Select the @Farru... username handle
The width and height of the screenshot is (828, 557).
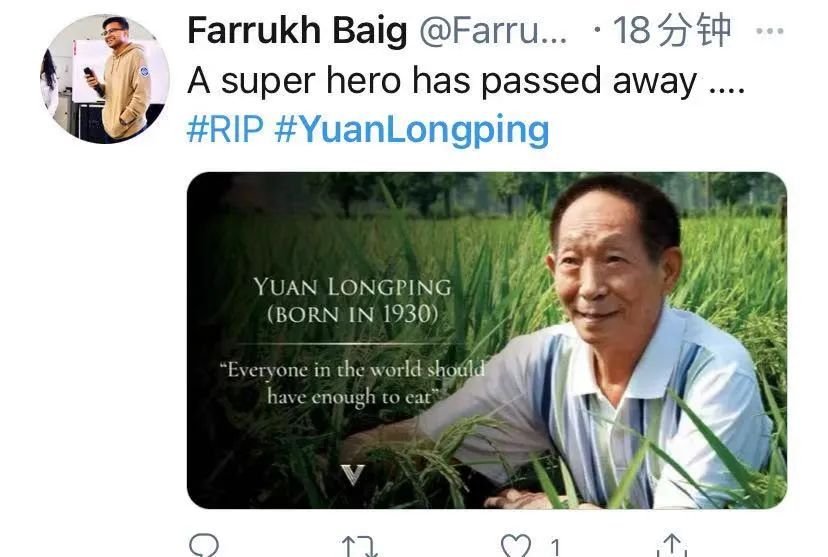(x=493, y=31)
